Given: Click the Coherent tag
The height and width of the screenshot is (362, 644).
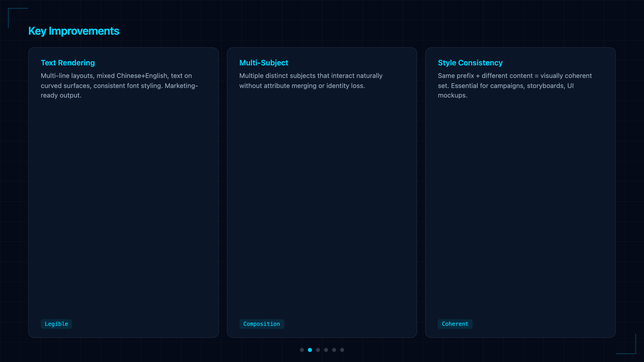Looking at the screenshot, I should coord(455,324).
